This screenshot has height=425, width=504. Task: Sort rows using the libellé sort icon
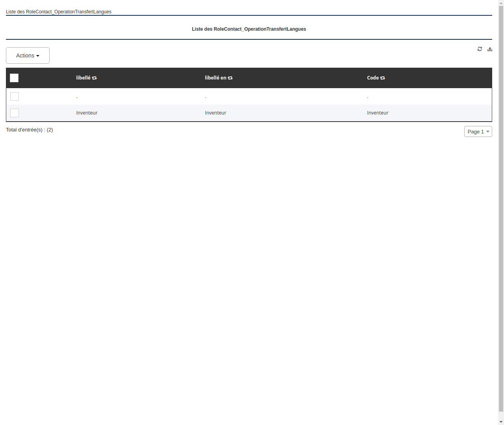coord(94,78)
